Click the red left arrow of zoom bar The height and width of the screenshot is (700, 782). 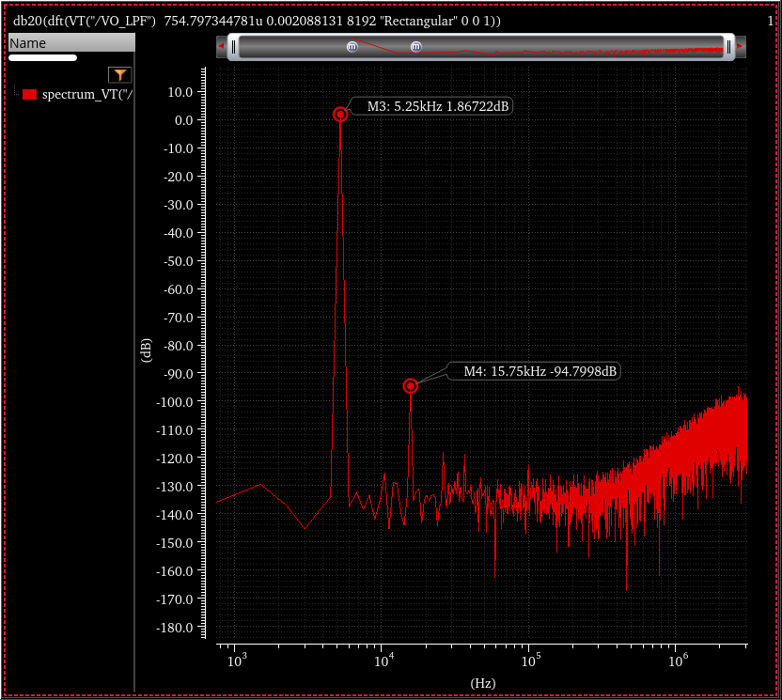point(222,46)
